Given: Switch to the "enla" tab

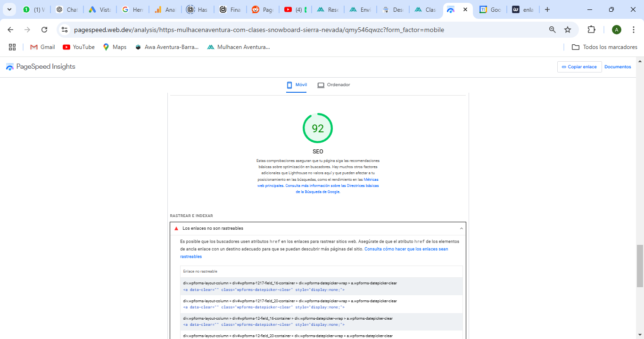Looking at the screenshot, I should point(523,9).
